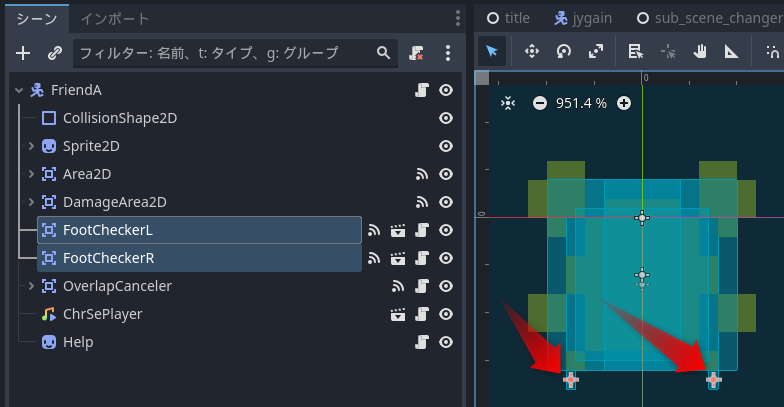Toggle OverlapCanceler visibility
Screen dimensions: 784x407
pyautogui.click(x=446, y=286)
